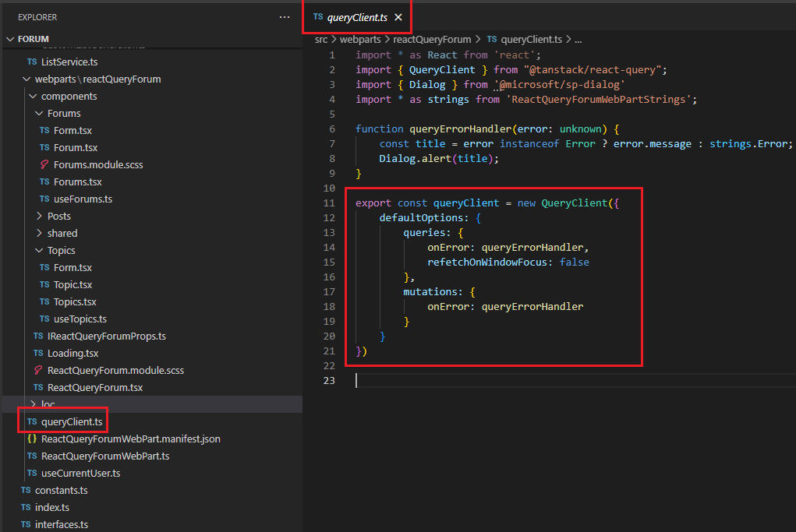This screenshot has height=532, width=796.
Task: Place cursor on empty line 23
Action: click(x=468, y=380)
